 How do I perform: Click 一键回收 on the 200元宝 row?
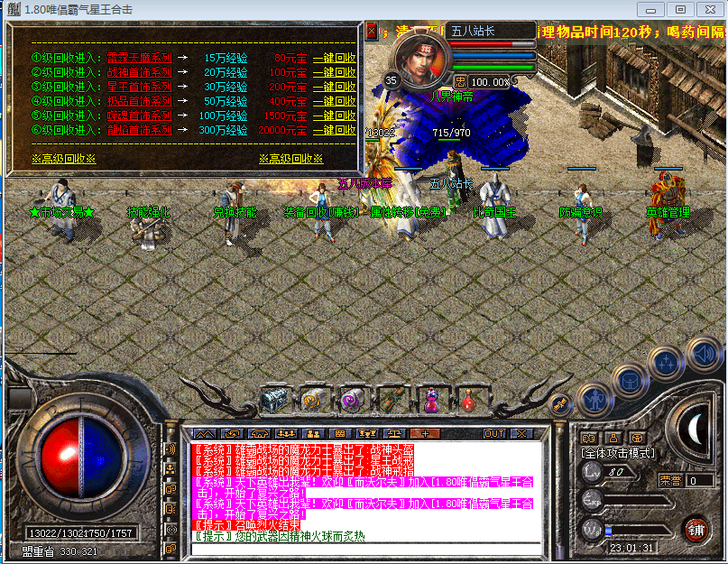coord(335,87)
